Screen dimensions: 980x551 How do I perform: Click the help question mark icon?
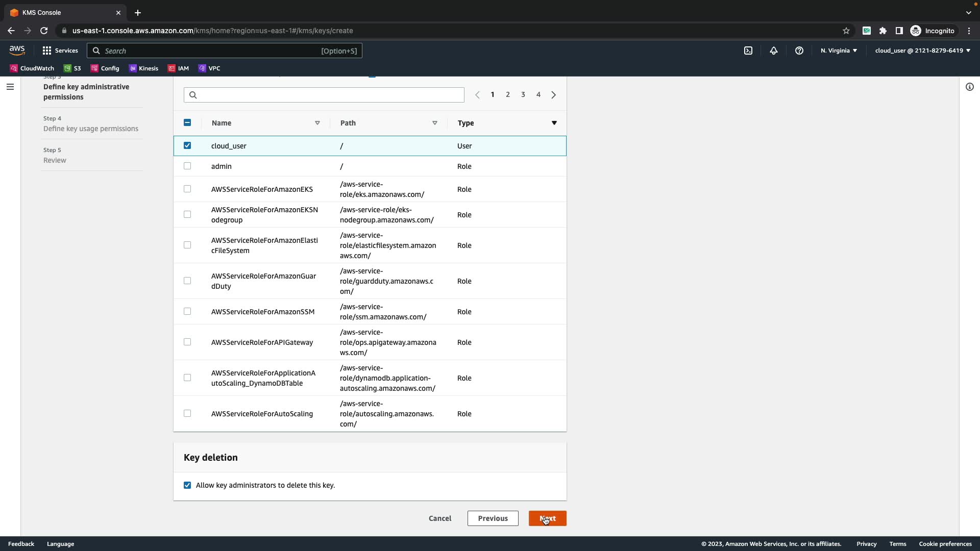point(799,51)
